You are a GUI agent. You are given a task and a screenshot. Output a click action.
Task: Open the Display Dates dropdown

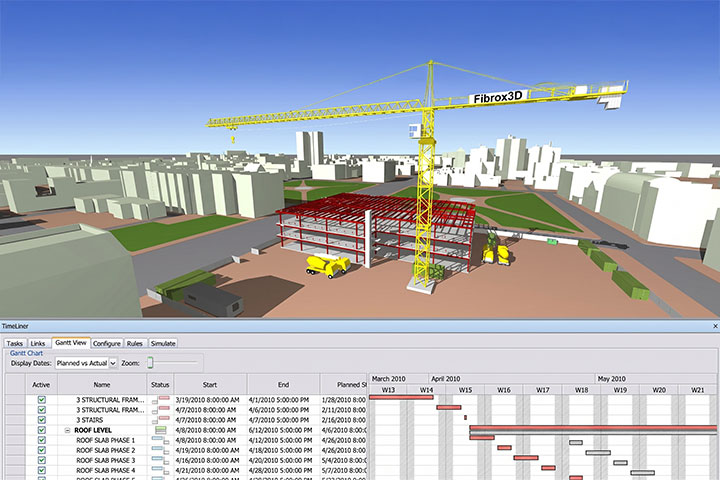(113, 363)
